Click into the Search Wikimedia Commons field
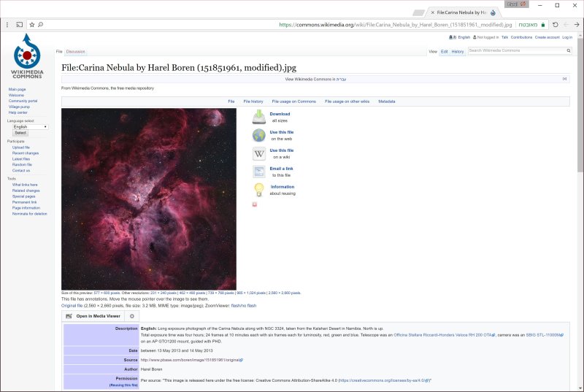This screenshot has width=584, height=392. pos(516,50)
